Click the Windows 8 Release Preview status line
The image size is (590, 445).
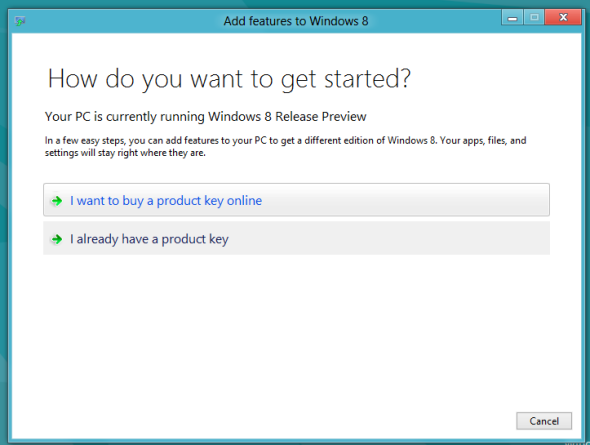(x=205, y=117)
